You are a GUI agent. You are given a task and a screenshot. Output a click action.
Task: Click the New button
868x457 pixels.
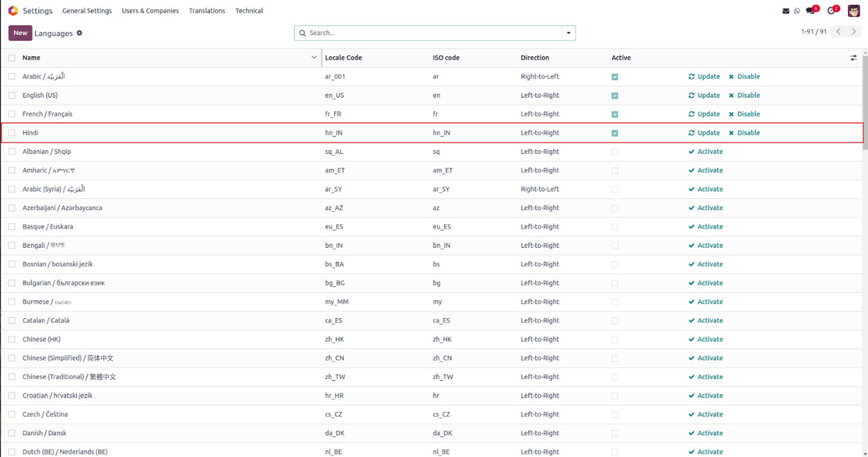pos(20,33)
